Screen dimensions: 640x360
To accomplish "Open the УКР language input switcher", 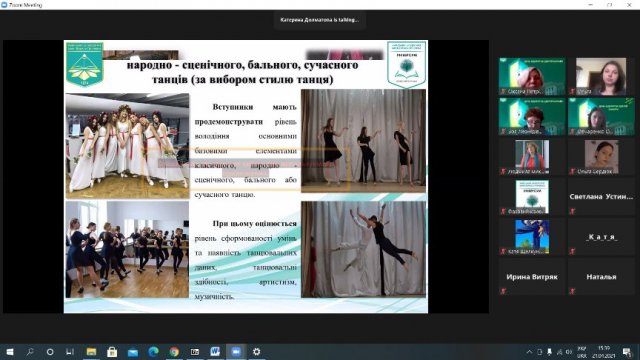I will 582,352.
